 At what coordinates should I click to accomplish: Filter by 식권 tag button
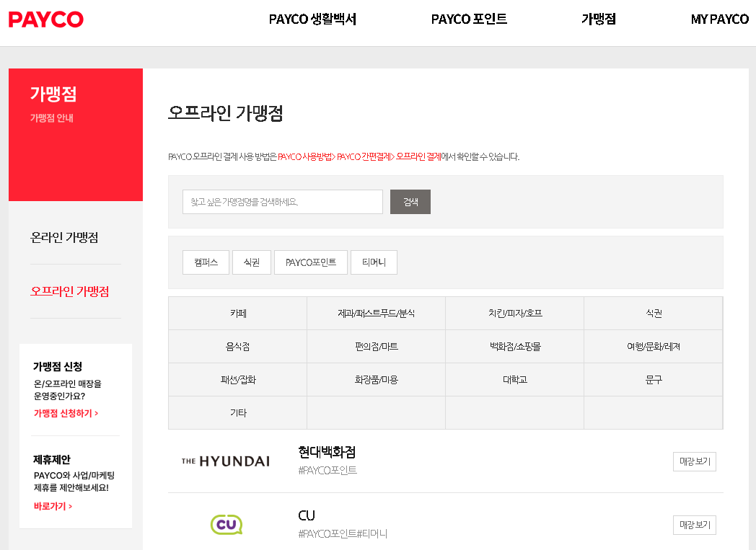pyautogui.click(x=252, y=262)
